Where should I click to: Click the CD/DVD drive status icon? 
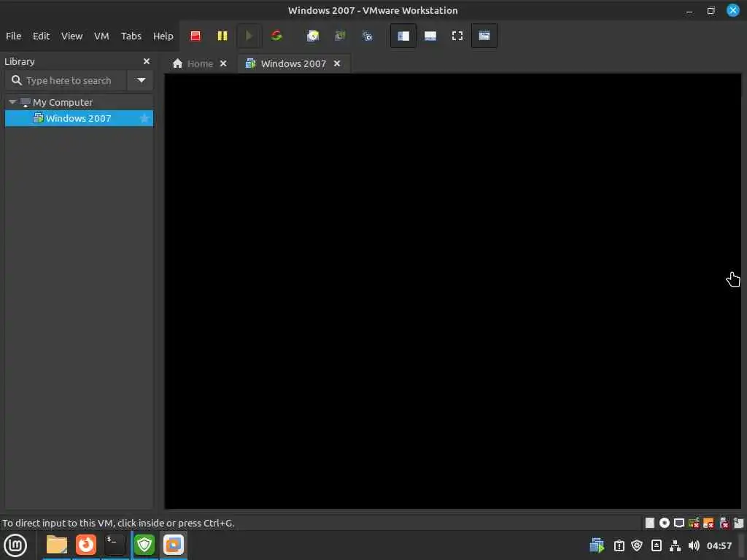click(664, 523)
